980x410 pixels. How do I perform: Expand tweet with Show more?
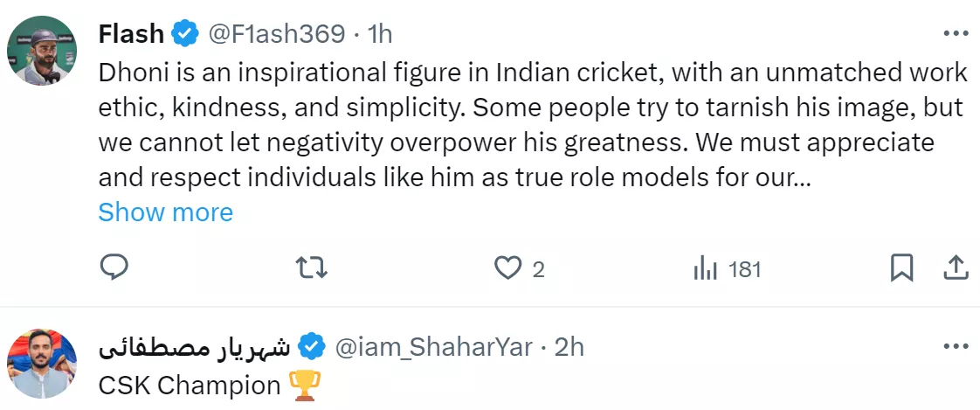click(166, 212)
